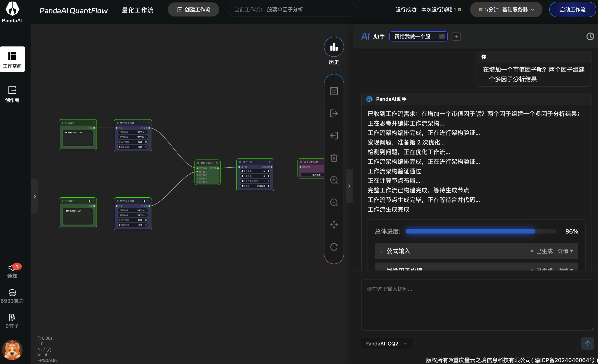Click the export workflow icon

[x=334, y=113]
